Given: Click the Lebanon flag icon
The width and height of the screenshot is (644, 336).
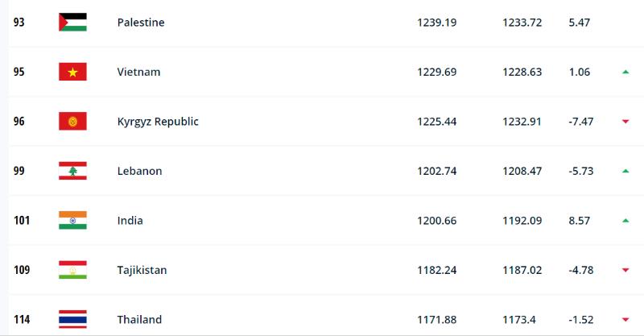Looking at the screenshot, I should 72,171.
